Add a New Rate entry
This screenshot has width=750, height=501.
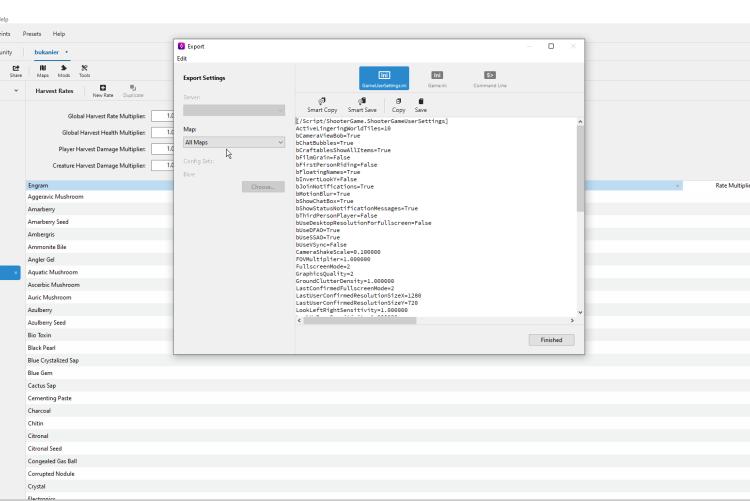coord(103,91)
